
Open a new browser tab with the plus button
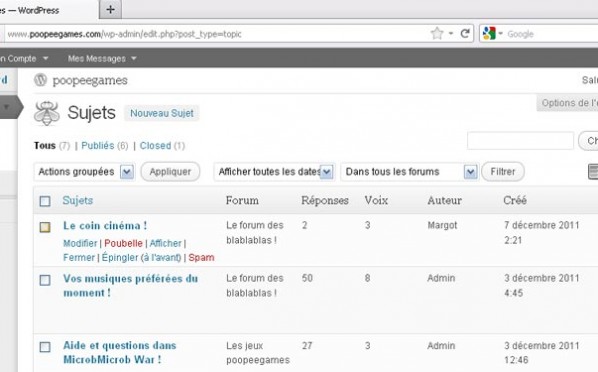pos(111,10)
